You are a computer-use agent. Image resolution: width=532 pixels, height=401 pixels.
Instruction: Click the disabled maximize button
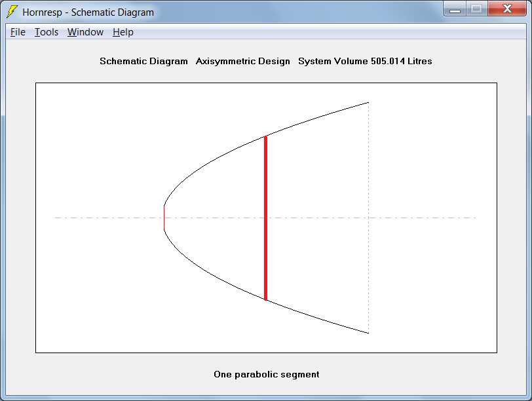click(x=477, y=9)
